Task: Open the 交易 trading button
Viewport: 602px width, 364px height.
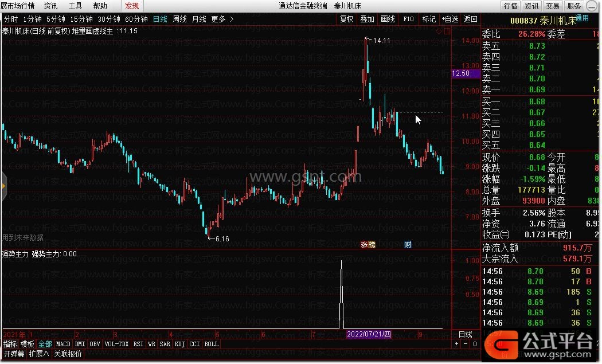Action: pos(553,6)
